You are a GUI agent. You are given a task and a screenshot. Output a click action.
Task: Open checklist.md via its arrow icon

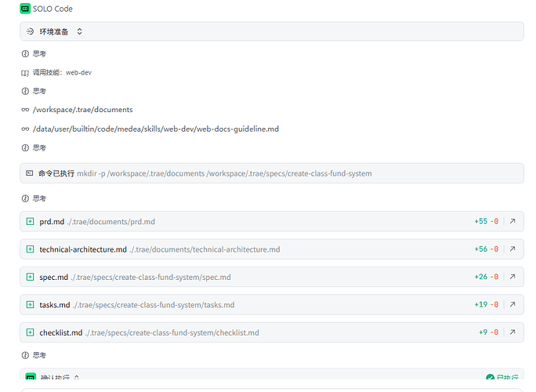point(512,332)
